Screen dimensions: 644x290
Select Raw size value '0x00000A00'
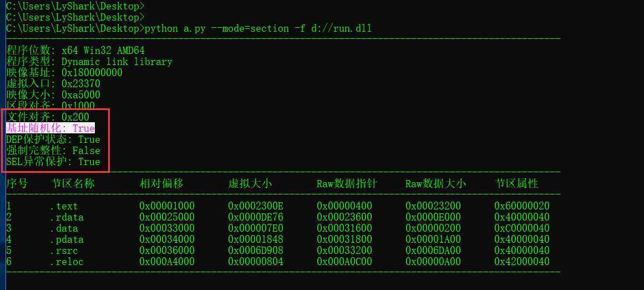pyautogui.click(x=433, y=262)
